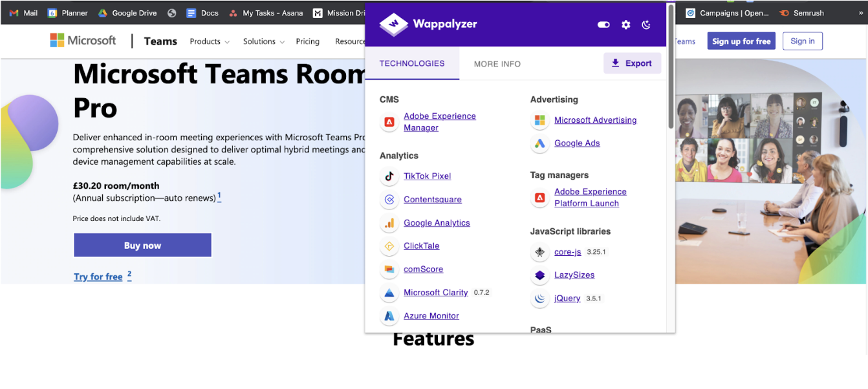This screenshot has width=868, height=389.
Task: Open the ClickTale link
Action: [421, 246]
